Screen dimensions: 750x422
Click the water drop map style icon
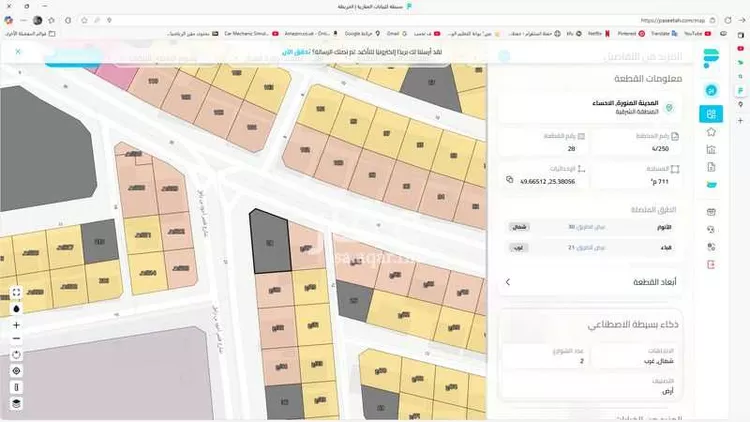pyautogui.click(x=16, y=308)
